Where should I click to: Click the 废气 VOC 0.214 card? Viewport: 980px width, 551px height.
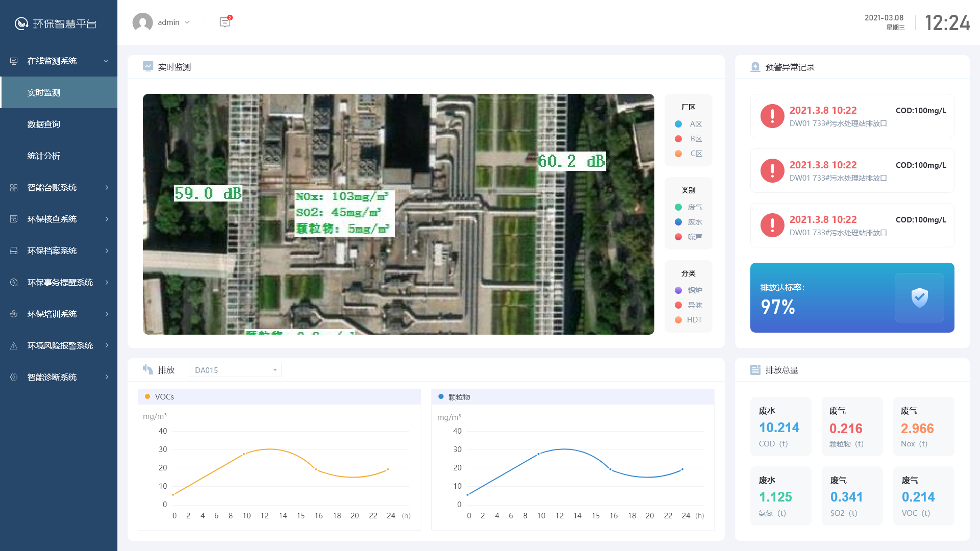(923, 496)
